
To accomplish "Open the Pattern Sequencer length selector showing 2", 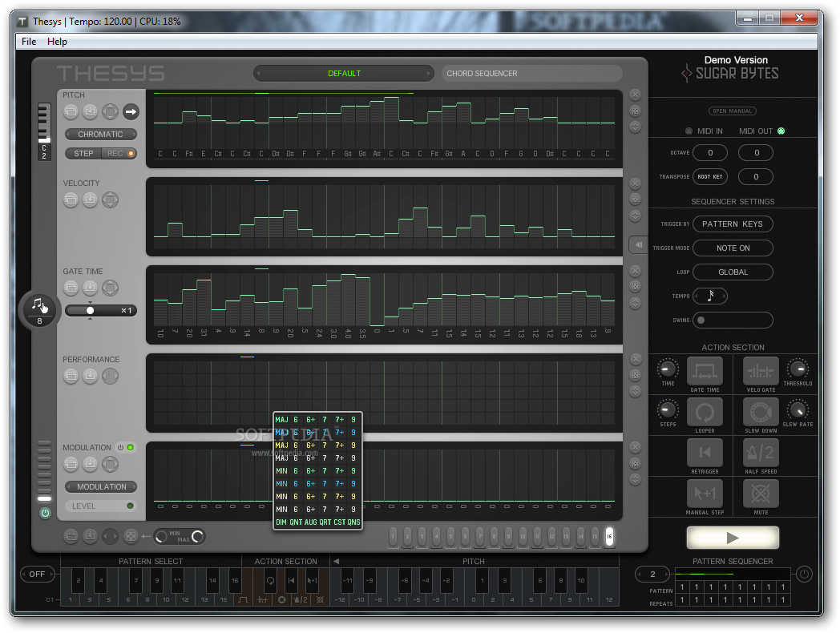I will click(x=652, y=574).
